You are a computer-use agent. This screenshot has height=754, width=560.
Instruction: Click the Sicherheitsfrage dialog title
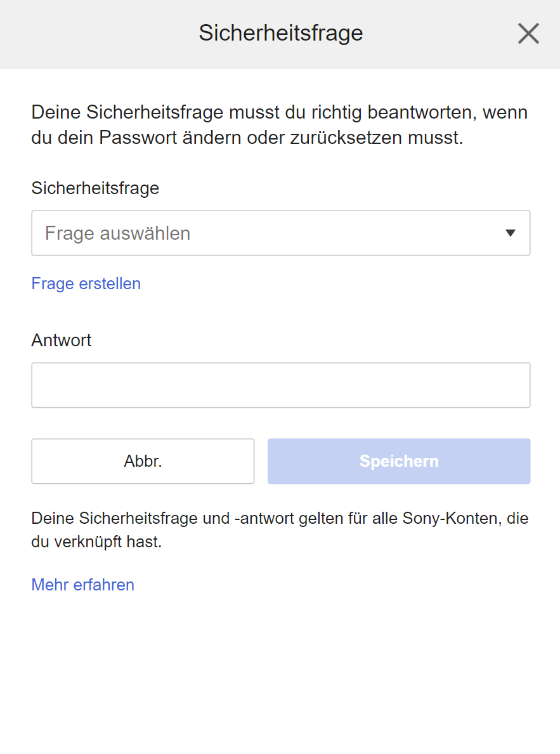(x=280, y=33)
